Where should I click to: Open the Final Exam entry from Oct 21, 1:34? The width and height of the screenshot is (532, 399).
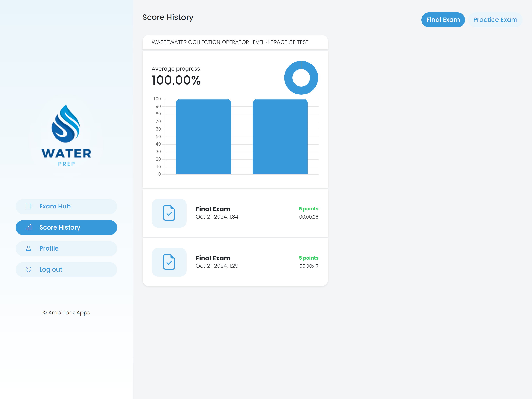[x=235, y=213]
